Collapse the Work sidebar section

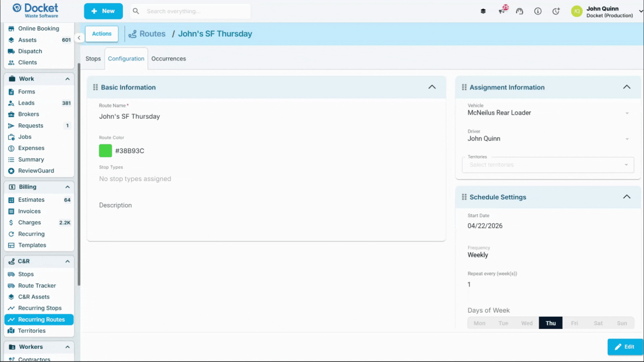(67, 79)
